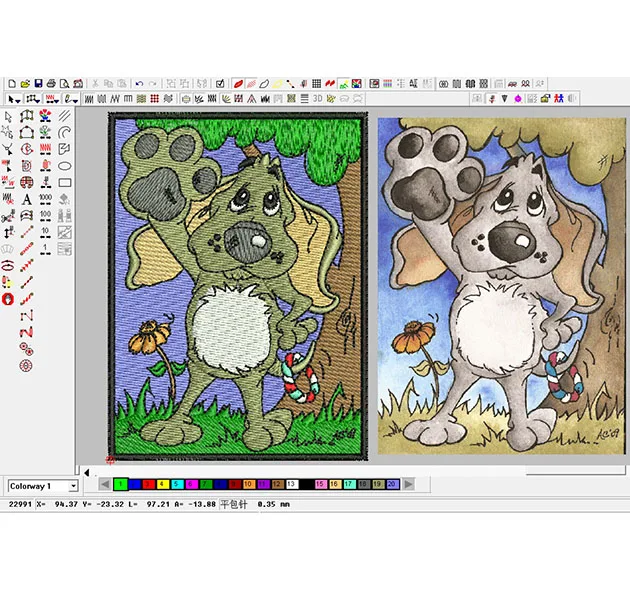Select green thread color swatch 1
The image size is (630, 591).
click(x=120, y=484)
